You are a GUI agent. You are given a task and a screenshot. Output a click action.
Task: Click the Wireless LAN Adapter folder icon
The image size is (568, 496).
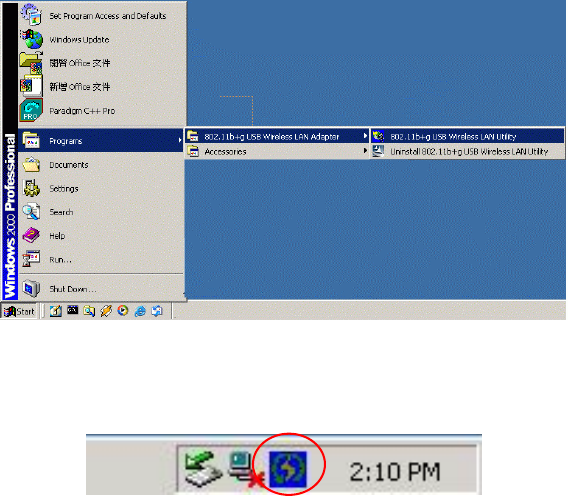193,137
